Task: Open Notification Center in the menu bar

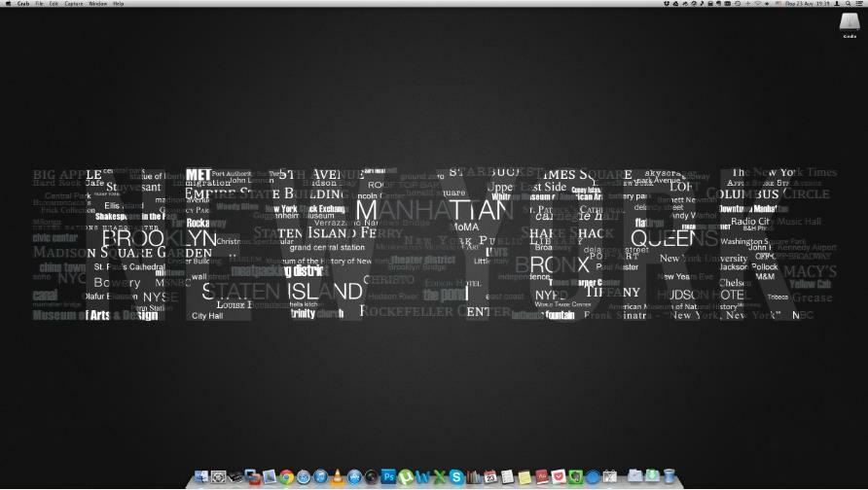Action: 859,3
